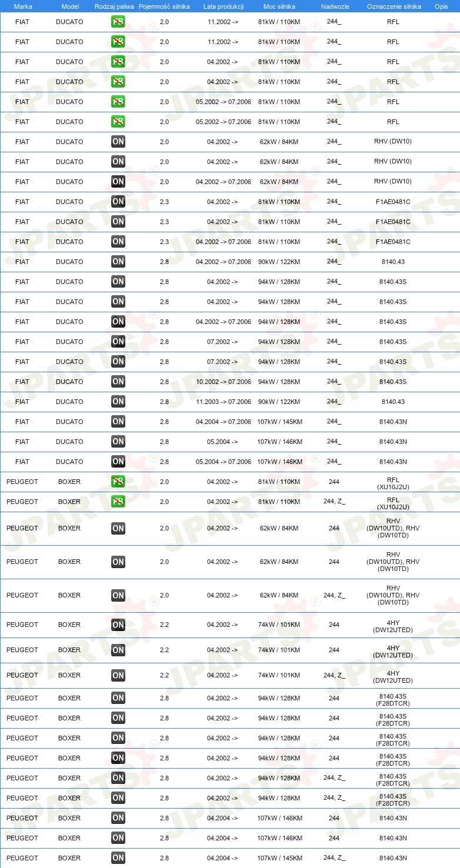Screen dimensions: 460x868
Task: Click ON icon in Fiat open-ended 05.2004 row
Action: [x=118, y=442]
